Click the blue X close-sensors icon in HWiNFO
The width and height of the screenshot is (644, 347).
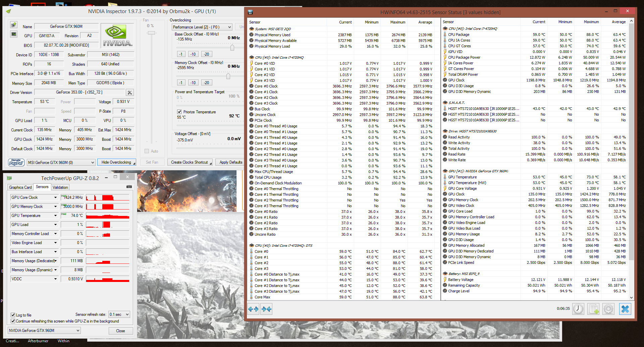(625, 309)
